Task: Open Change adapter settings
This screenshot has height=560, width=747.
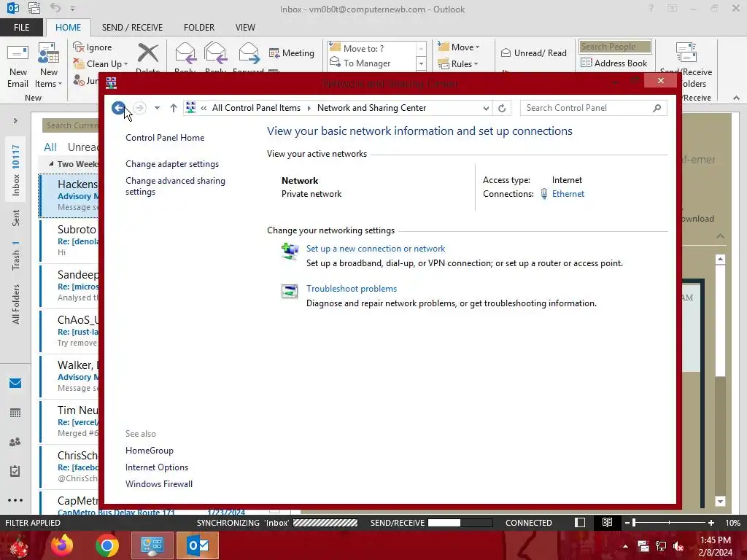Action: click(x=172, y=164)
